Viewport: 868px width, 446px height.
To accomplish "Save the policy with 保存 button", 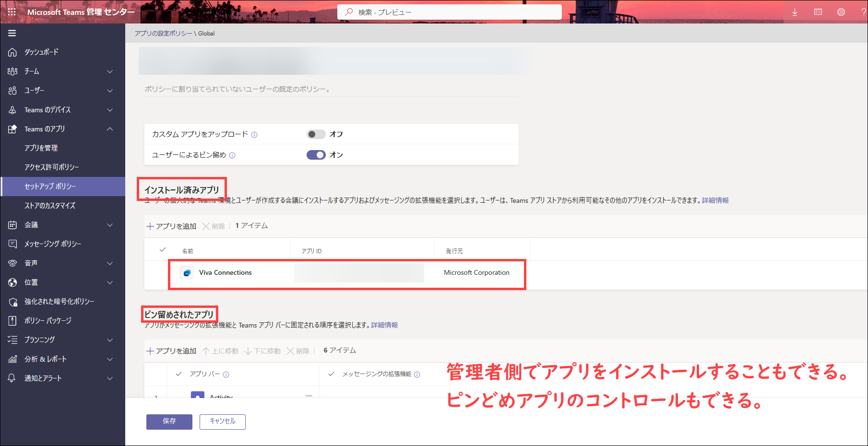I will tap(169, 422).
